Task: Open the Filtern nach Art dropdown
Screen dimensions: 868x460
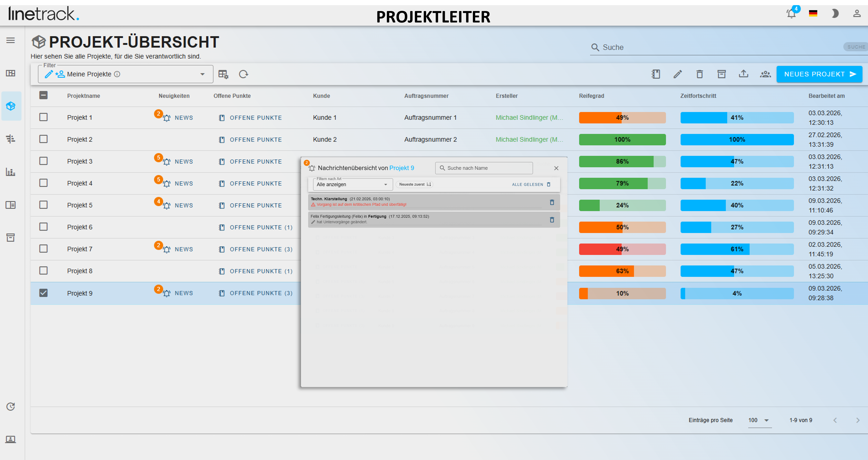Action: click(x=353, y=184)
